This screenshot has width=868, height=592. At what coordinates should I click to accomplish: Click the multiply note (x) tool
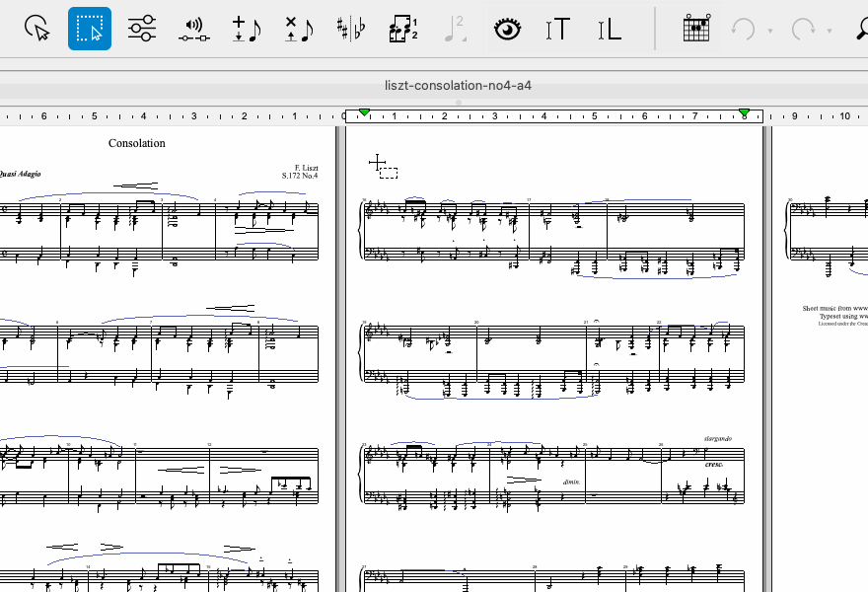298,29
